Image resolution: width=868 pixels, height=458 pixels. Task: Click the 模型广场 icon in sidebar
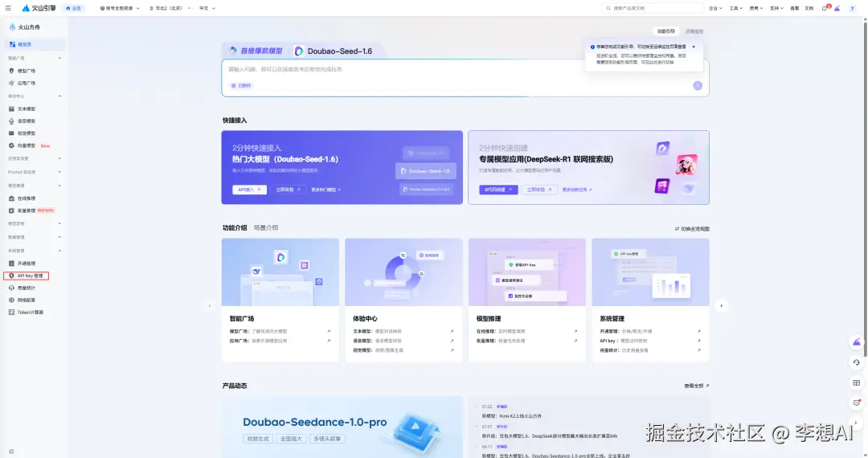11,71
